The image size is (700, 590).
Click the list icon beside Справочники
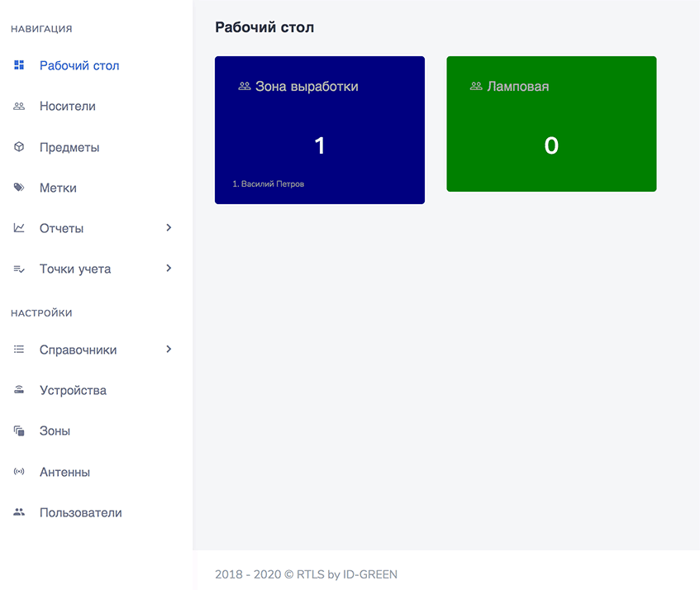(19, 350)
